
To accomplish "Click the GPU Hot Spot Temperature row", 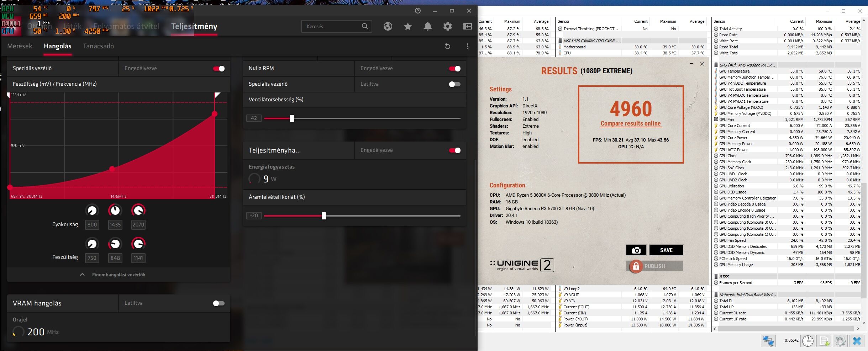I will (787, 89).
